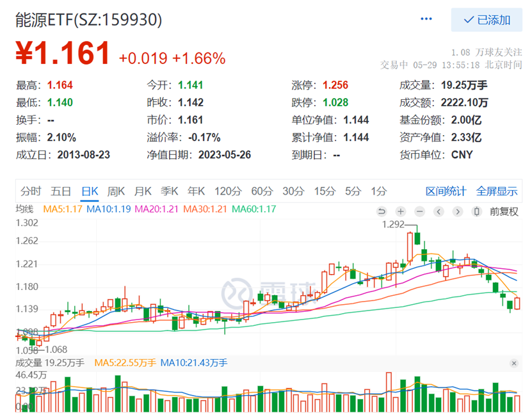The image size is (532, 413).
Task: Click the 成交额 value 2222.10万
Action: [x=465, y=102]
